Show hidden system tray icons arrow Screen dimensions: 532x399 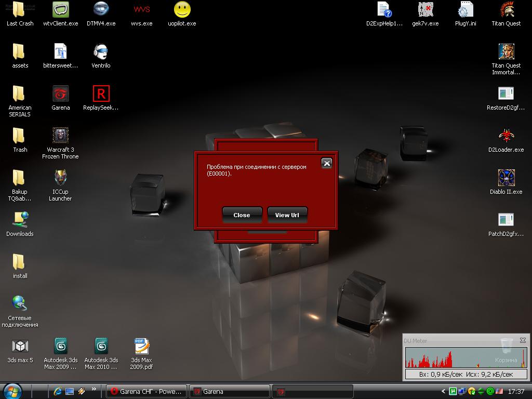(443, 392)
